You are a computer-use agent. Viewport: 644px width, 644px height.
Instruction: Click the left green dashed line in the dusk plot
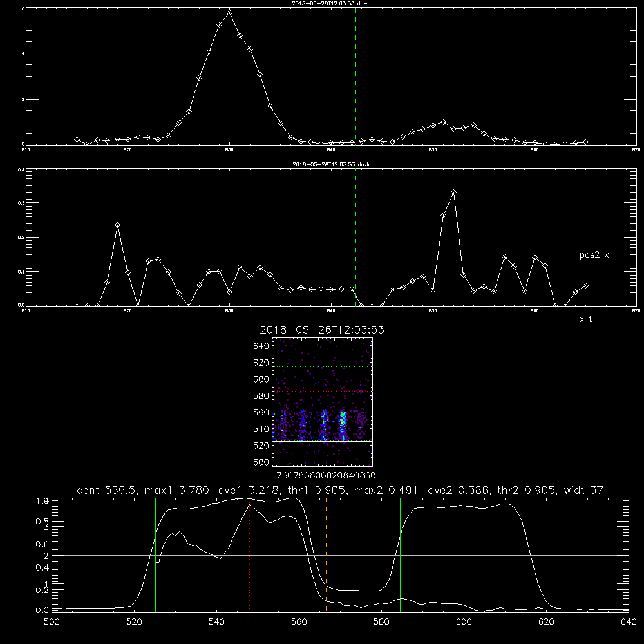(205, 237)
